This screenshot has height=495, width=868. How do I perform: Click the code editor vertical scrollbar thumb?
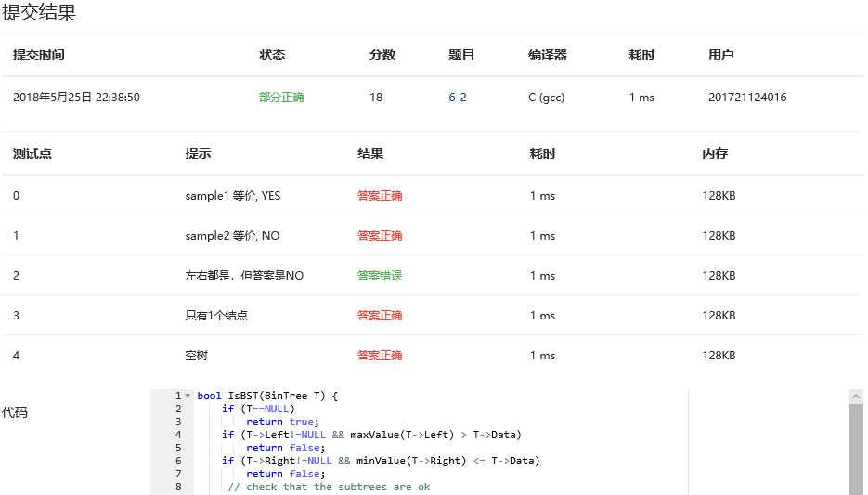[x=855, y=449]
